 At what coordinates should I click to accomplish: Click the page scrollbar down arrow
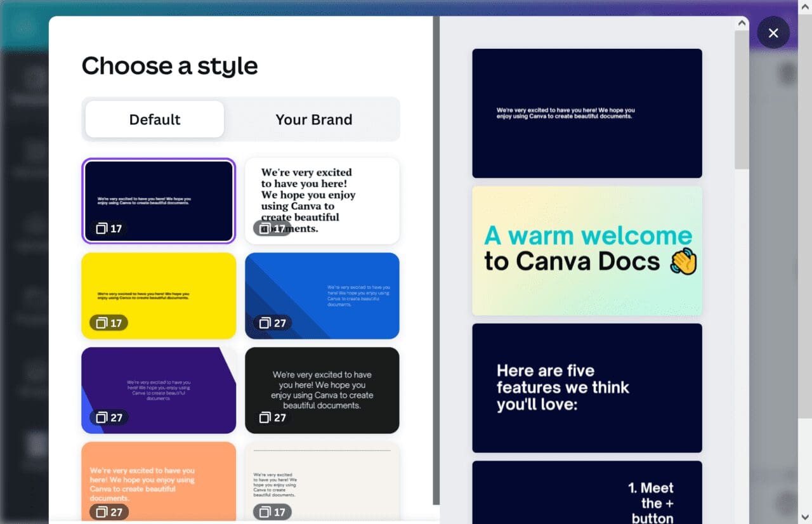click(x=806, y=516)
